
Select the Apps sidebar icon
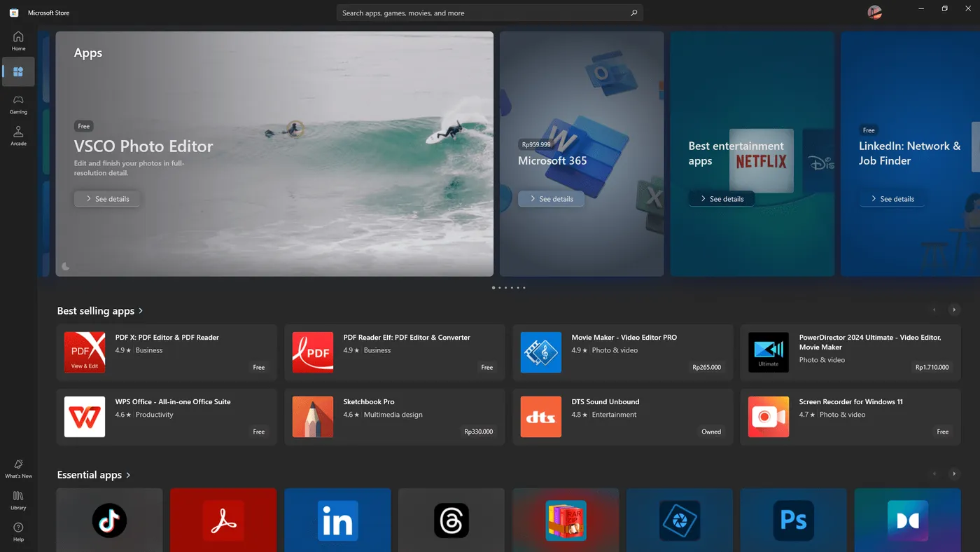[x=18, y=71]
